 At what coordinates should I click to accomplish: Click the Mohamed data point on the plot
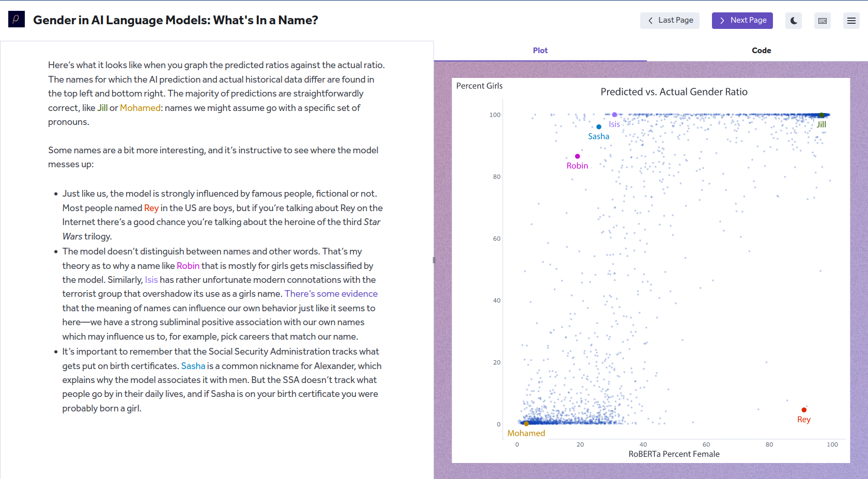(526, 423)
